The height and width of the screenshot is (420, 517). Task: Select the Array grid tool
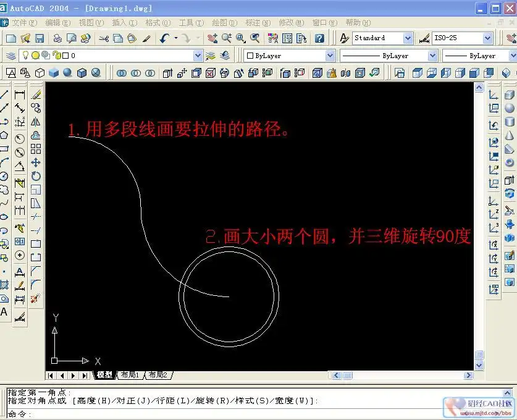(36, 149)
